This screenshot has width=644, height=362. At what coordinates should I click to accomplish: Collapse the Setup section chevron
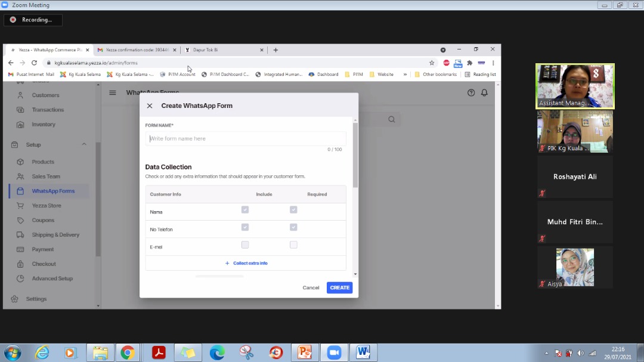pos(84,144)
